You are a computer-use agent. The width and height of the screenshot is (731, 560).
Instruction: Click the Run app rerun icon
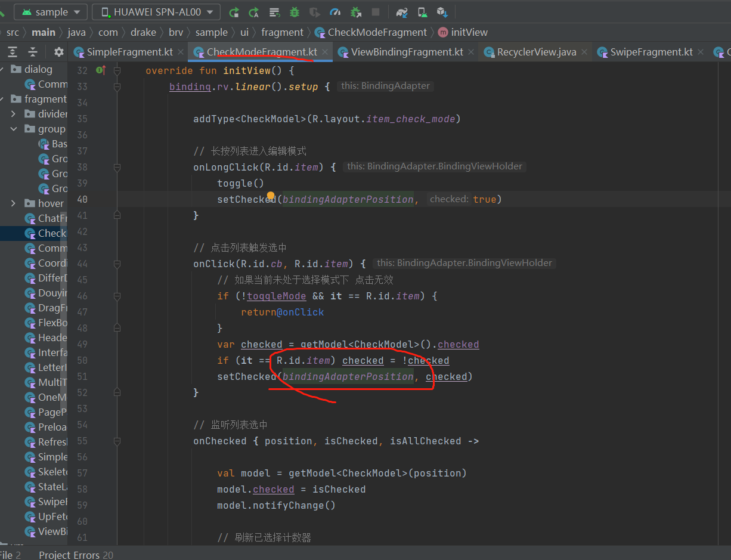click(x=234, y=12)
